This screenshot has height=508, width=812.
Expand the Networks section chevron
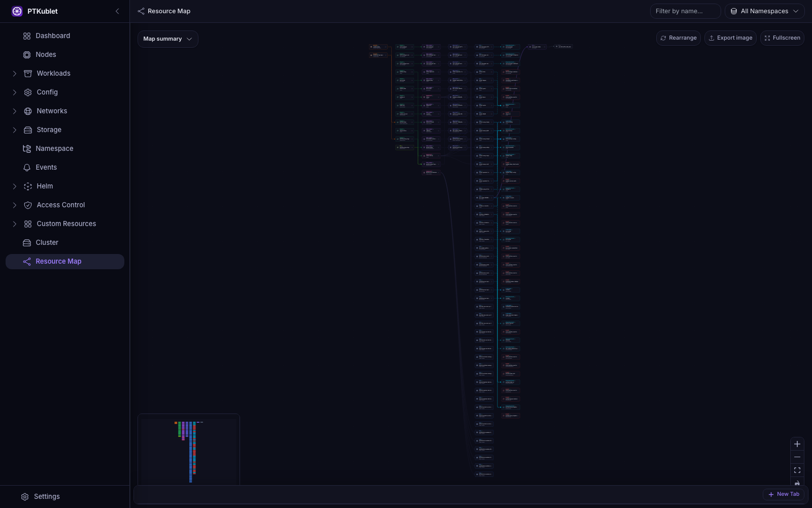coord(15,111)
